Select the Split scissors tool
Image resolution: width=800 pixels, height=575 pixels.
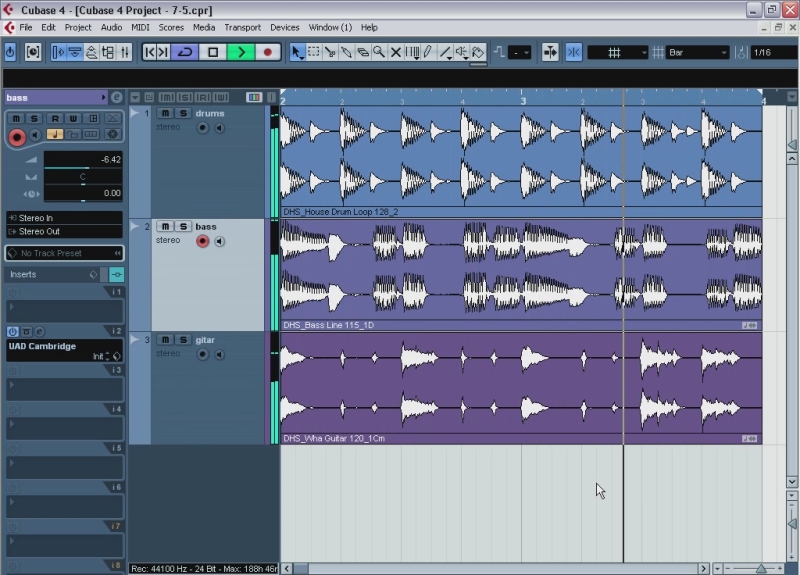click(x=330, y=52)
